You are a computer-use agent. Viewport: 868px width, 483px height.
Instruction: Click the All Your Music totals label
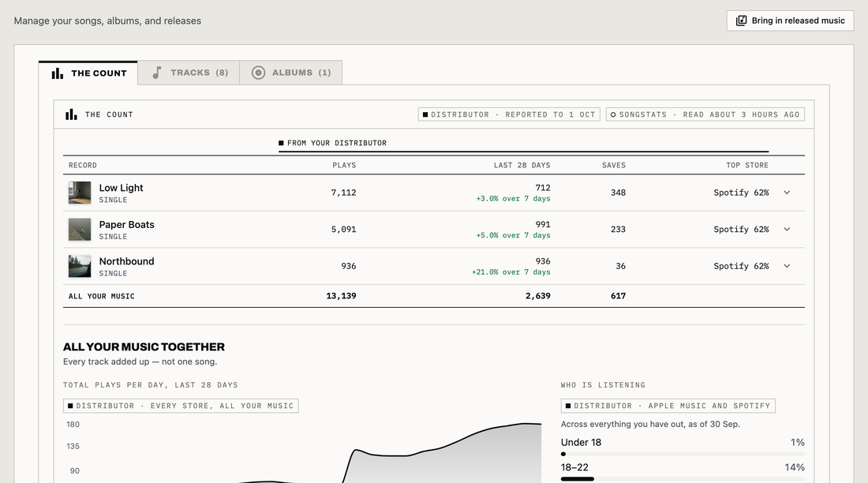101,296
